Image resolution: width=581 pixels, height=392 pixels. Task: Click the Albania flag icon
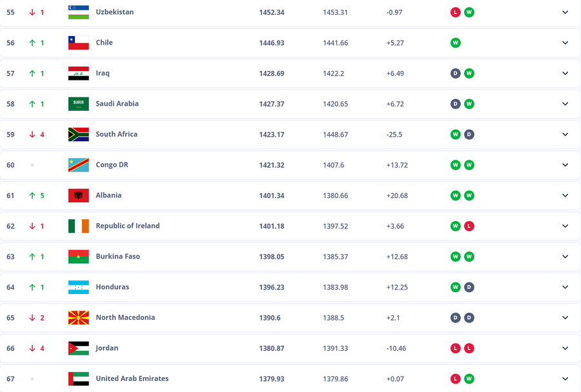coord(78,195)
